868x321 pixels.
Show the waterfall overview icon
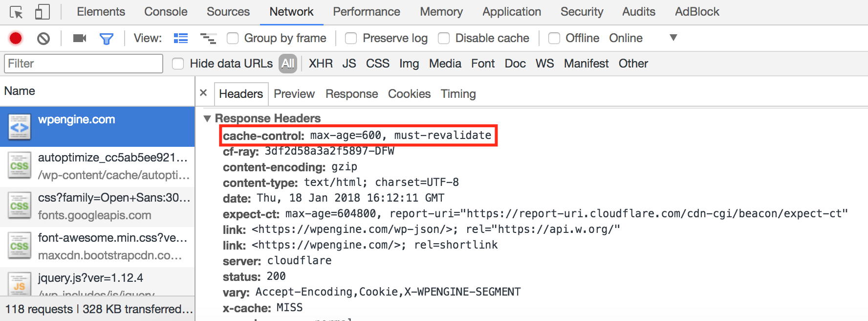(208, 38)
